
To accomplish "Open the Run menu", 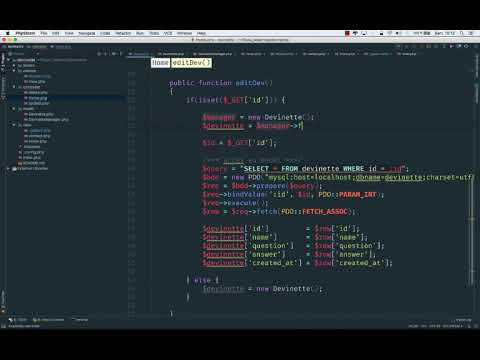I will tap(140, 33).
